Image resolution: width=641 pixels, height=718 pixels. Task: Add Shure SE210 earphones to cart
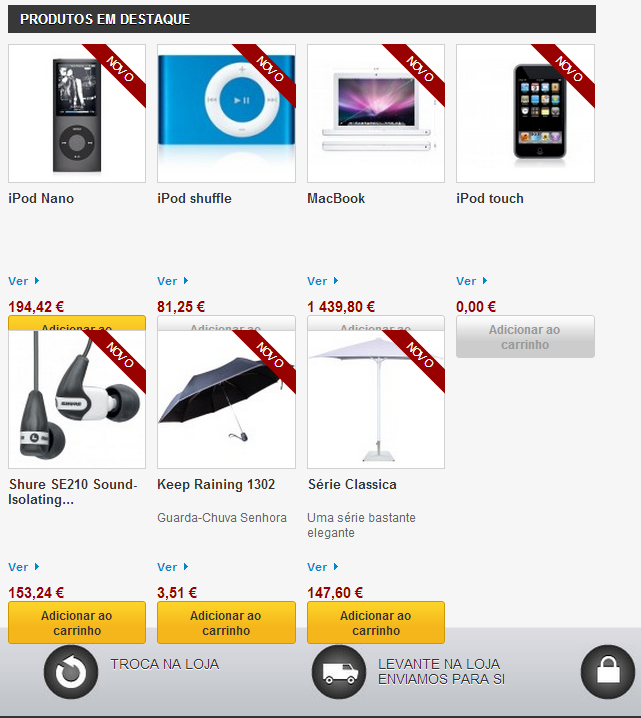click(77, 623)
